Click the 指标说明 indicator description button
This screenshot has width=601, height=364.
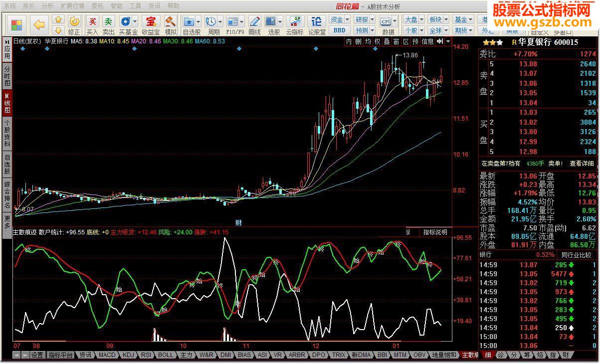[435, 232]
